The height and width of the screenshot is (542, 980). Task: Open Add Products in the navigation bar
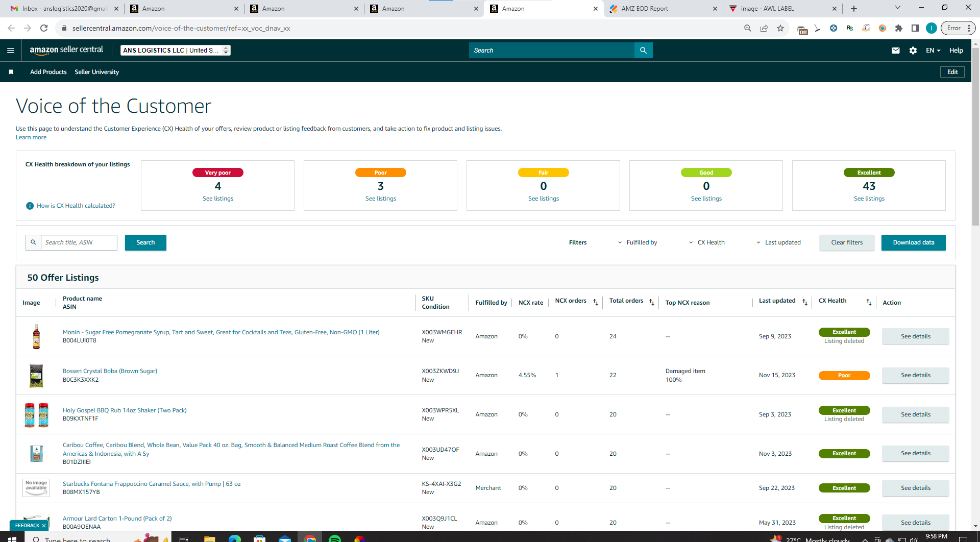coord(48,72)
